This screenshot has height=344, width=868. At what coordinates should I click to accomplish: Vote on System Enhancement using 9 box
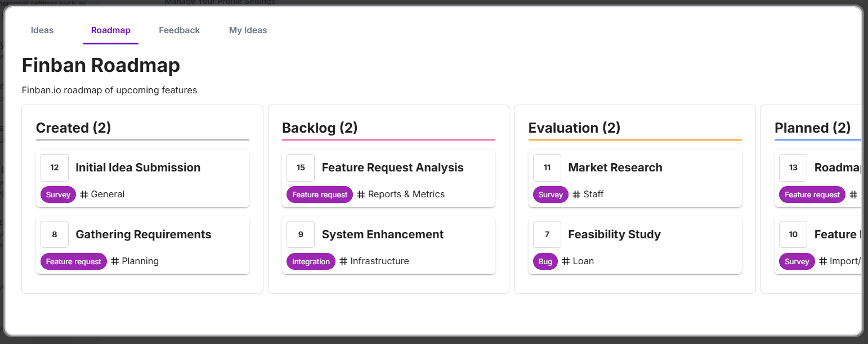pyautogui.click(x=301, y=234)
